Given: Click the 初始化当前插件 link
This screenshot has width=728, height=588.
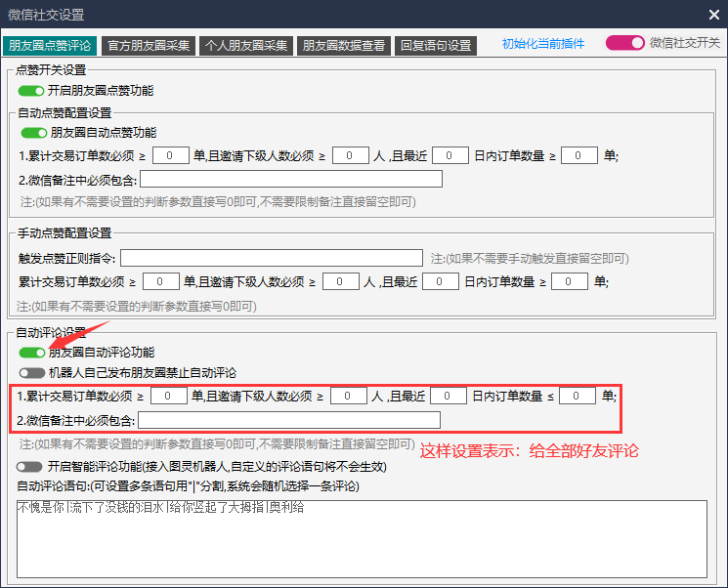Looking at the screenshot, I should tap(543, 43).
